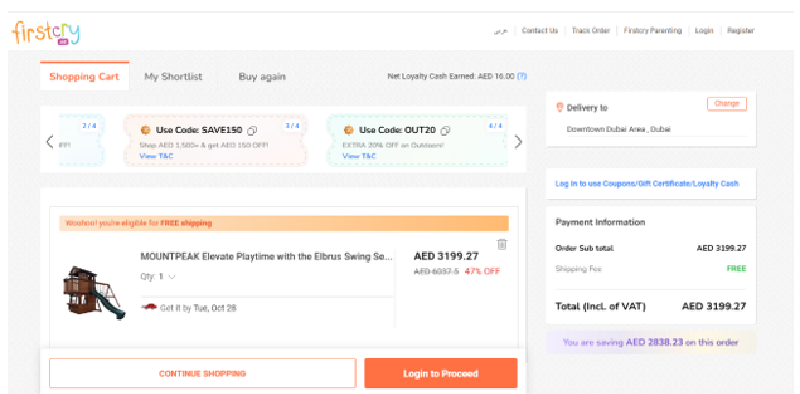Viewport: 800px width, 394px height.
Task: Click the FirstCry logo
Action: (46, 33)
